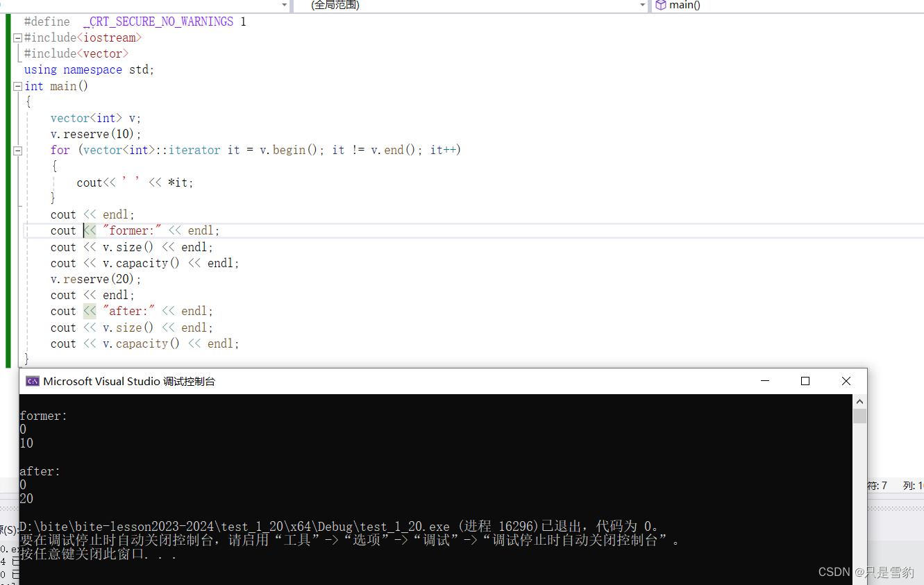Close the debug console window
924x585 pixels.
click(846, 381)
